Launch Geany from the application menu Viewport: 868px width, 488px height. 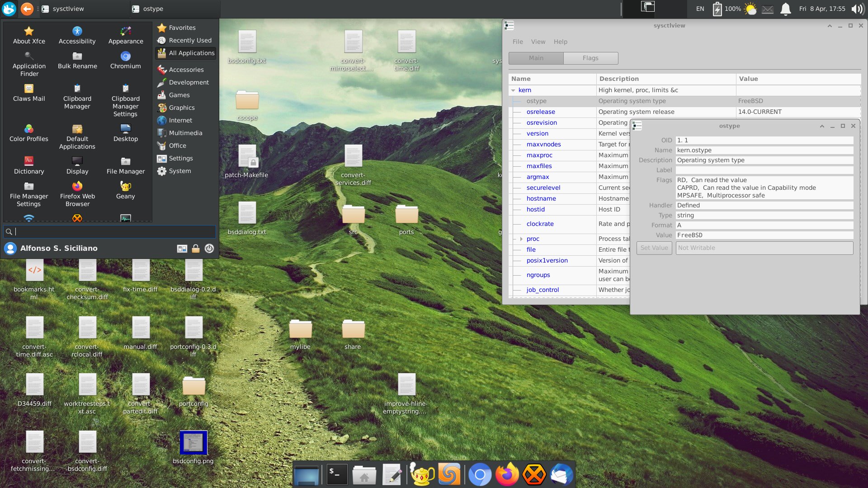click(126, 190)
